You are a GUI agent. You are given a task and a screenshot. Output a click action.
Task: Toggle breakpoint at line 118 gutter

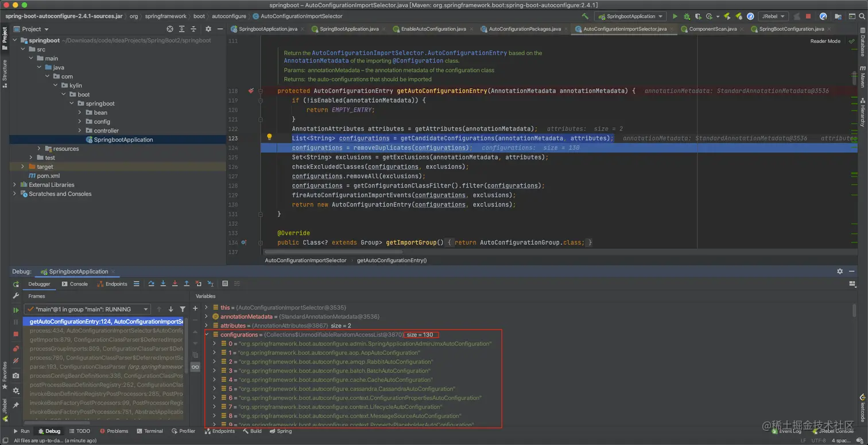(251, 91)
